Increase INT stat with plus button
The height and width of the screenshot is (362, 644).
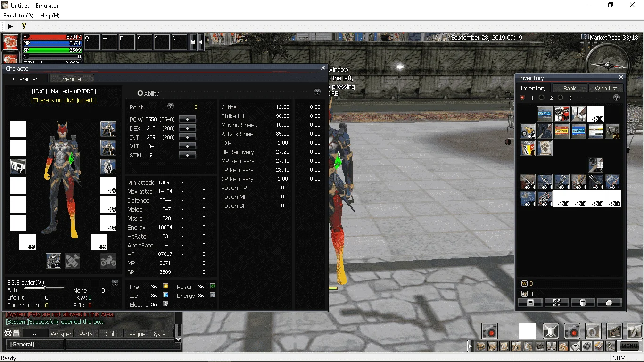[187, 137]
